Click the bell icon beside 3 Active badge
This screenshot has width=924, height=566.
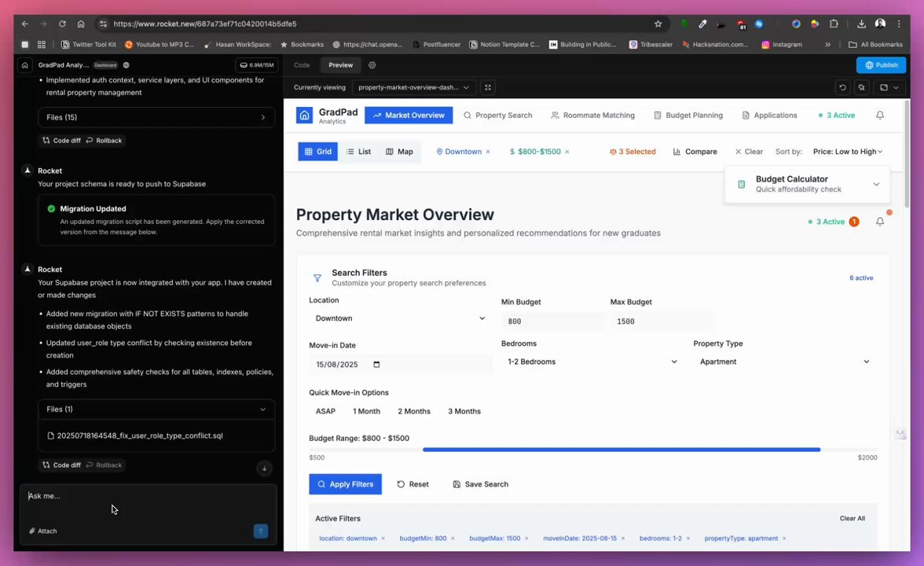pos(880,222)
